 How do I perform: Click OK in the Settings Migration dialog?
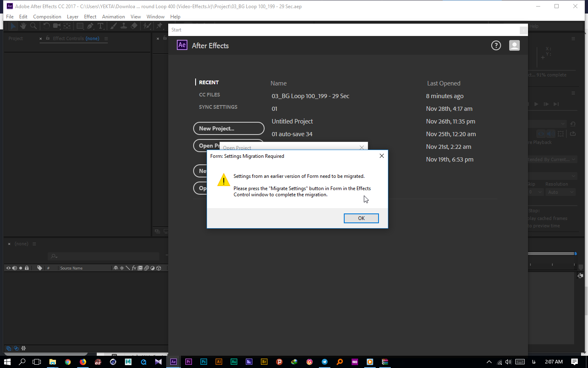(361, 218)
